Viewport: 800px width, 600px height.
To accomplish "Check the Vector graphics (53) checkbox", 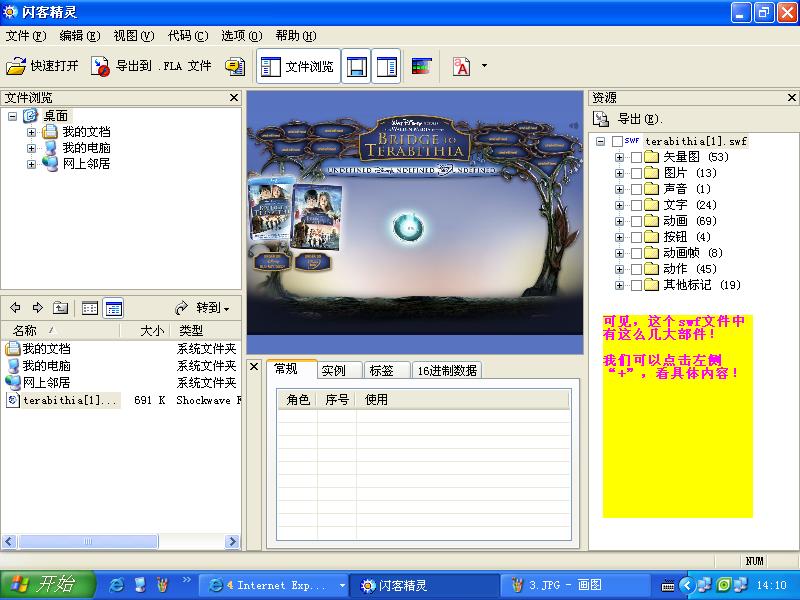I will point(636,157).
